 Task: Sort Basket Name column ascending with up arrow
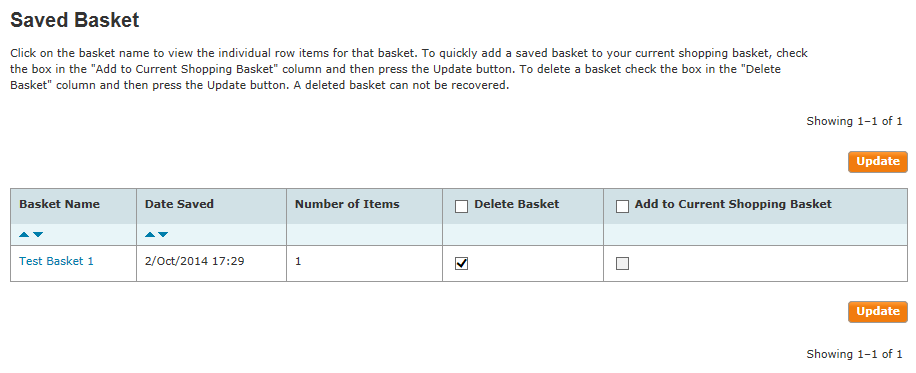pos(24,234)
